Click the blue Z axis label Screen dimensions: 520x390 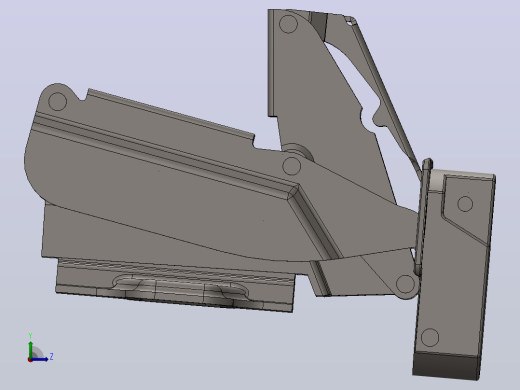(51, 356)
